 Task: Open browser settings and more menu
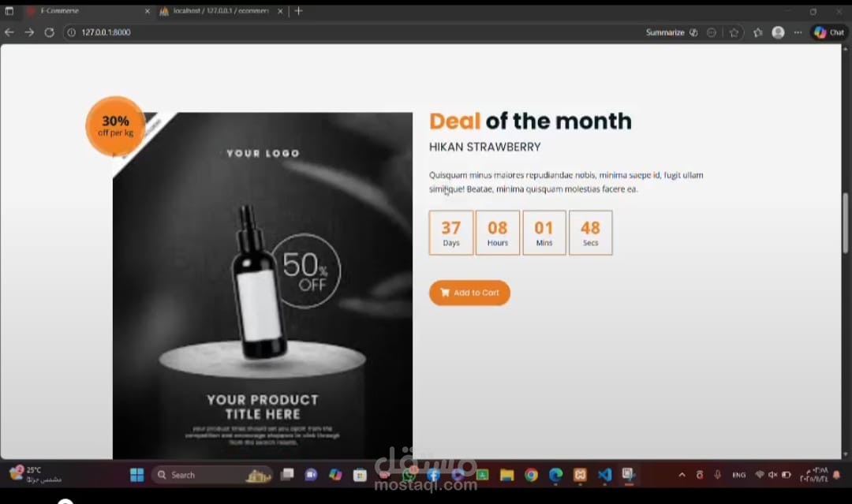pyautogui.click(x=798, y=32)
